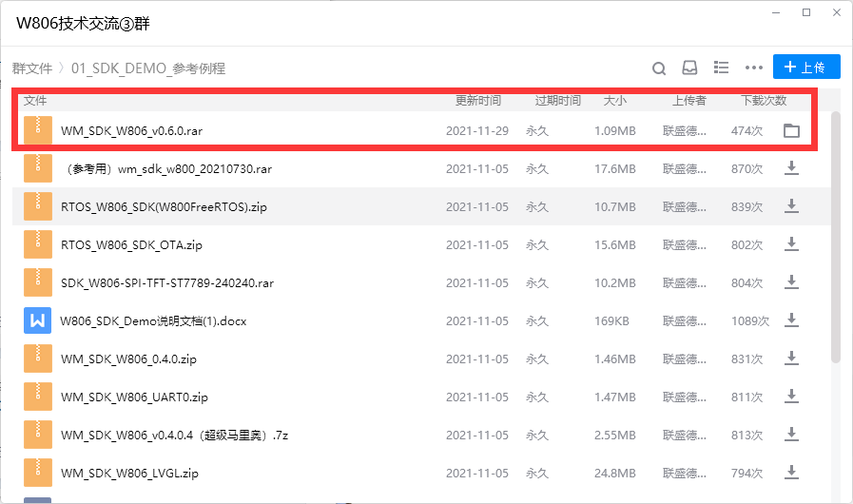
Task: Sort by 下载次数 column header
Action: (x=764, y=101)
